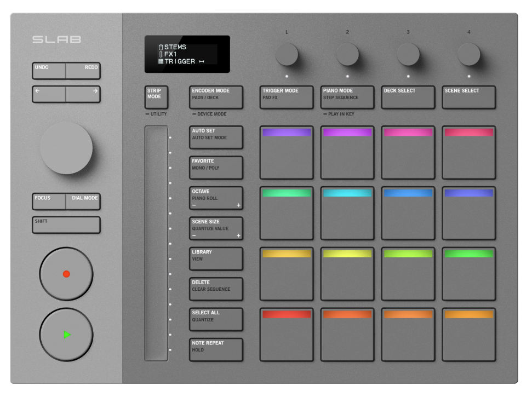
Task: Tap the mint green-lit pad
Action: (287, 213)
